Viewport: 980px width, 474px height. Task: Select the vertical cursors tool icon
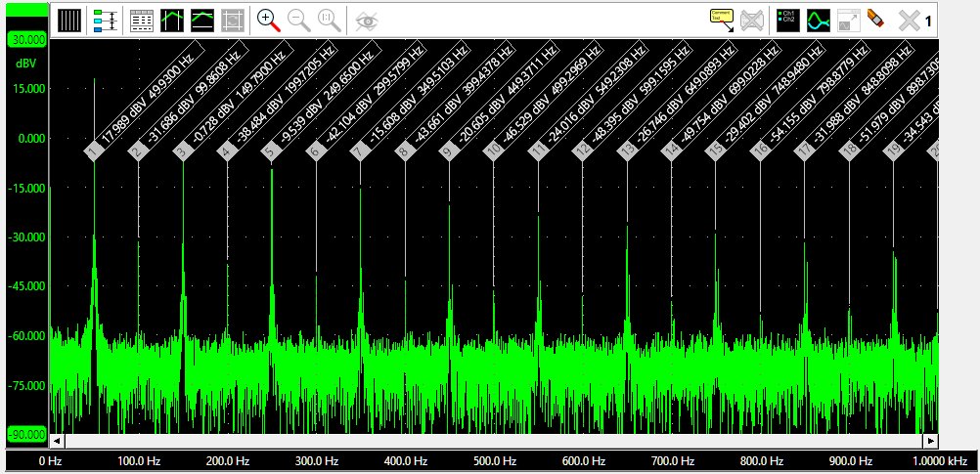(x=172, y=21)
